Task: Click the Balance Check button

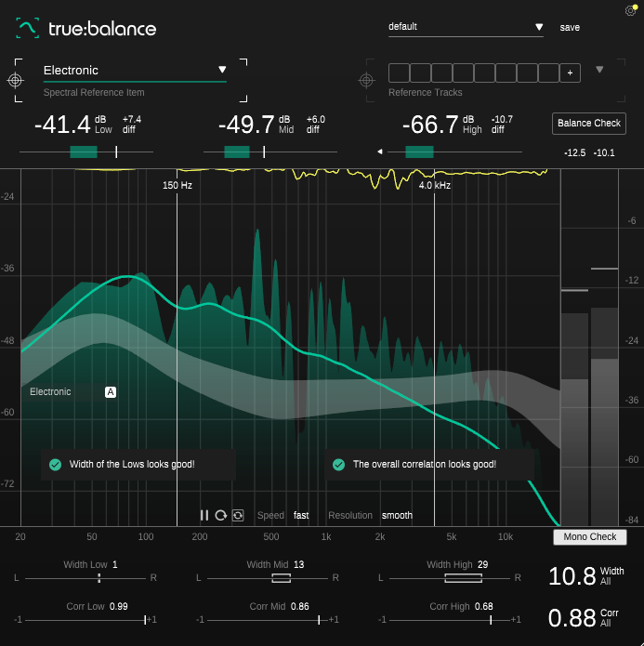Action: pyautogui.click(x=589, y=123)
